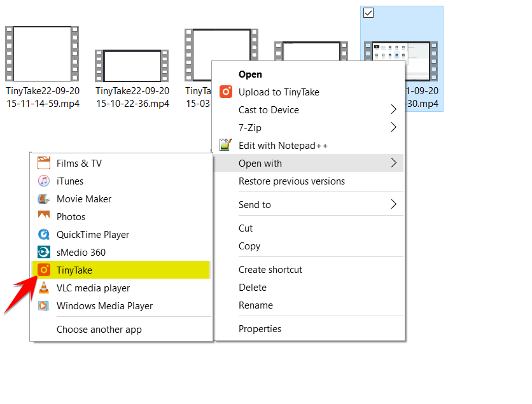The width and height of the screenshot is (532, 404).
Task: Click Choose another app
Action: point(121,330)
